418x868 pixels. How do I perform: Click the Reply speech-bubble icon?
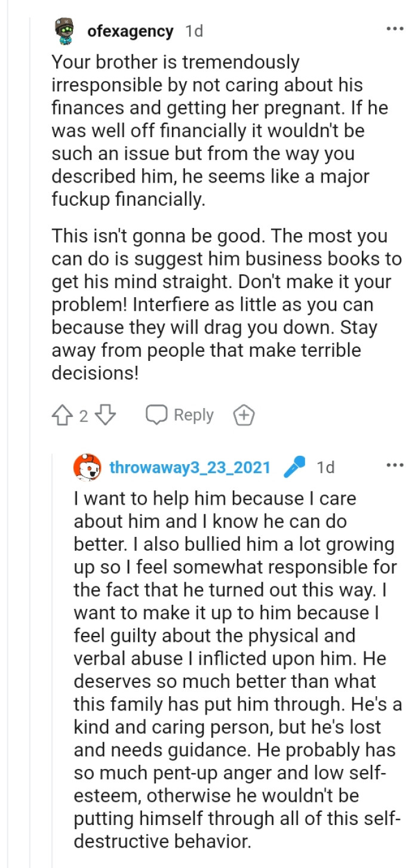coord(156,415)
